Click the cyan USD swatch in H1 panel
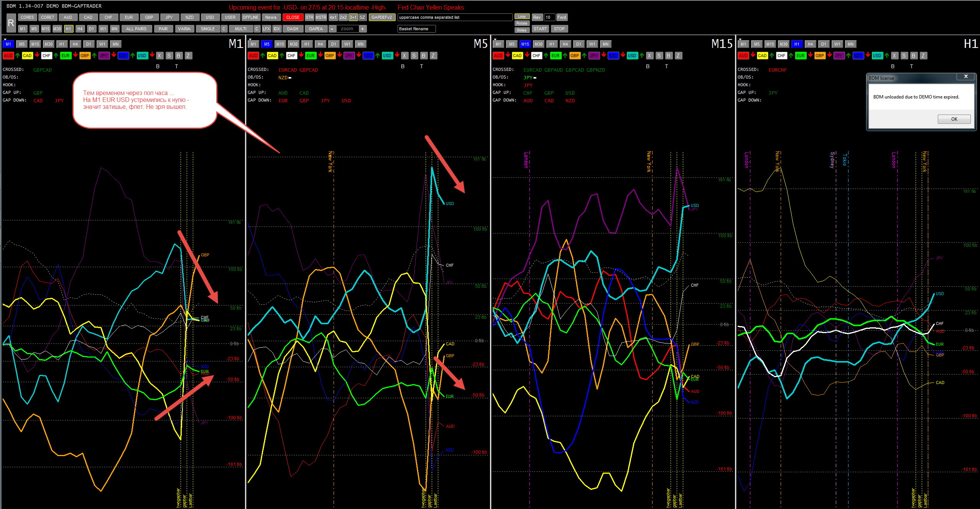 pos(877,56)
